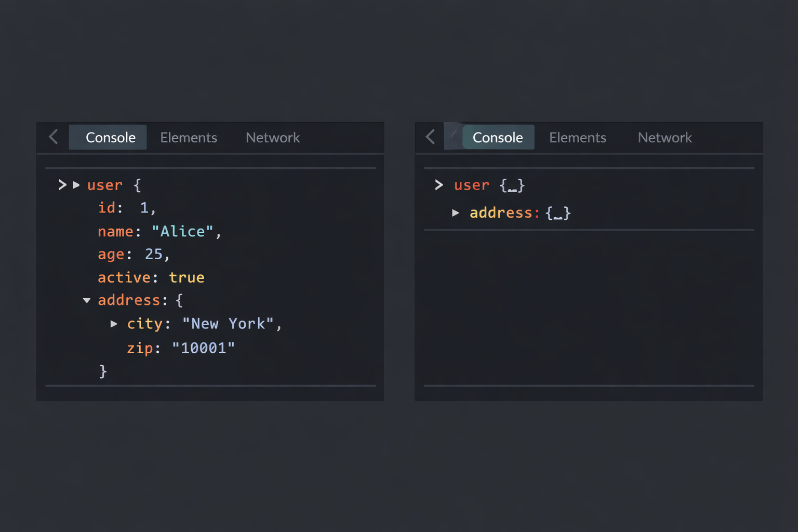Collapse the address object in the left panel
798x532 pixels.
(x=87, y=300)
